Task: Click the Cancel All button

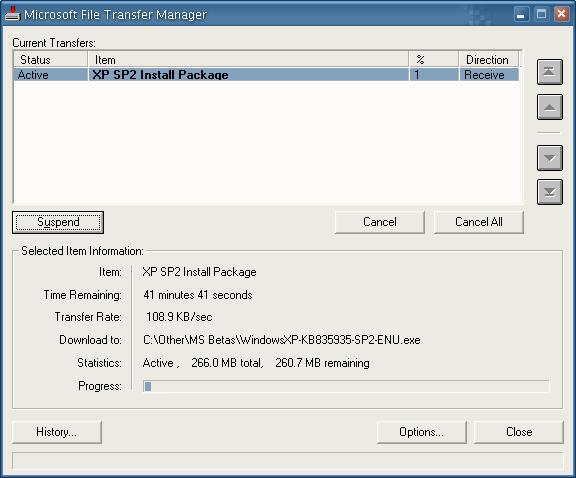Action: point(479,222)
